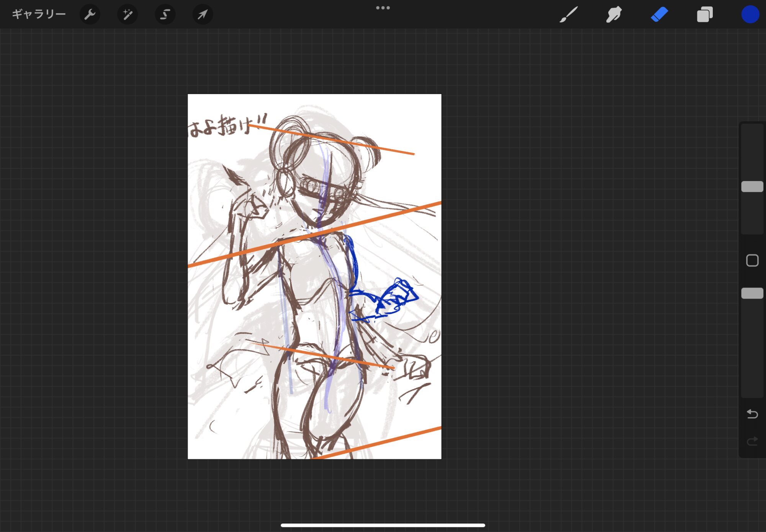Activate the Transform arrow tool
The image size is (766, 532).
coord(202,15)
